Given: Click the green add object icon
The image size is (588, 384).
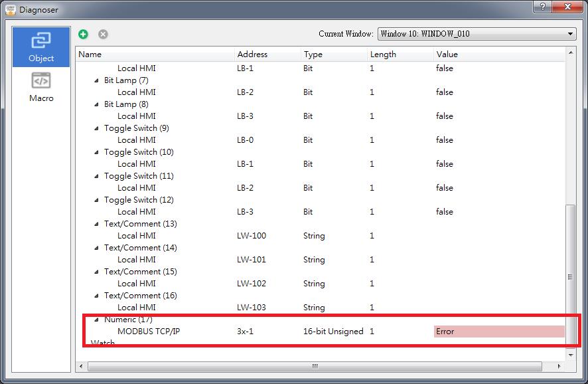Looking at the screenshot, I should [x=84, y=34].
